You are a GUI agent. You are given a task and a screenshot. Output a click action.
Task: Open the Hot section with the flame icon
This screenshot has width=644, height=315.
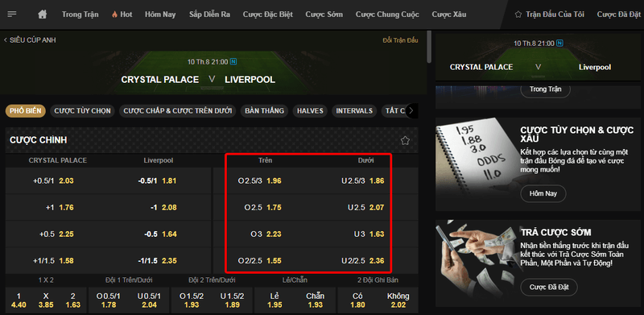(x=122, y=15)
